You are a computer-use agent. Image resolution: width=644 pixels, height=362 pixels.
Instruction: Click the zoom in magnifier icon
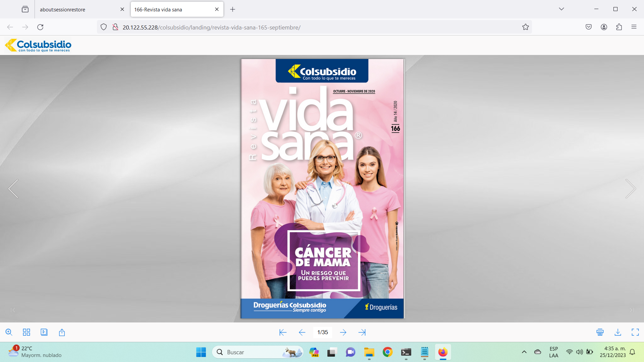coord(9,332)
